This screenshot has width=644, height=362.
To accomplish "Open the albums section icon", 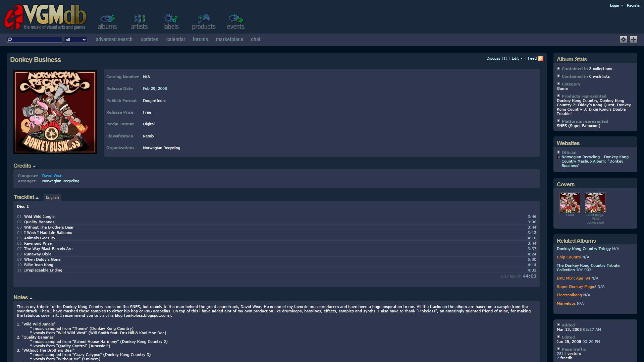I will [x=107, y=22].
